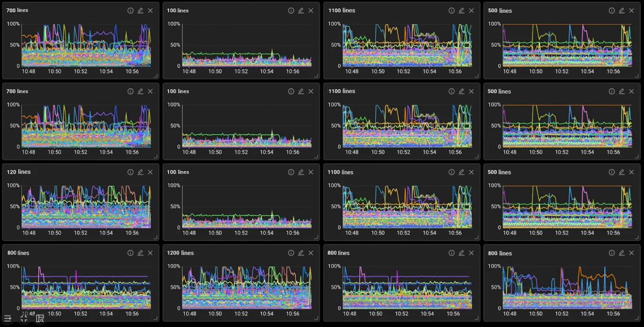The height and width of the screenshot is (327, 644).
Task: Close the third-row 1100 lines panel
Action: [x=471, y=172]
